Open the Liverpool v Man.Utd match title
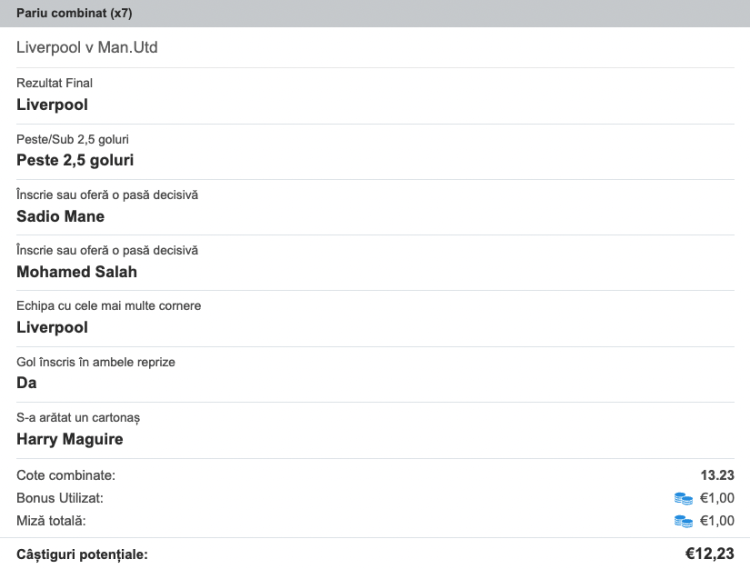 [87, 47]
